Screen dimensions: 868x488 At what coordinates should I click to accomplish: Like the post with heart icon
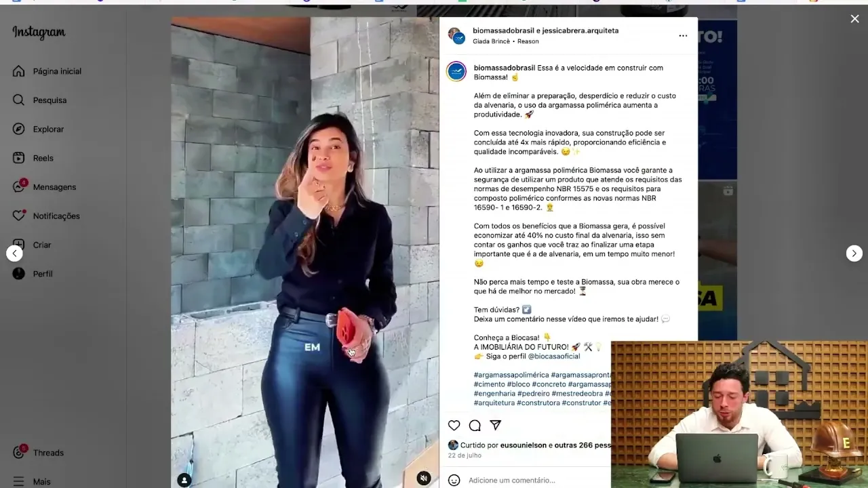pos(454,426)
